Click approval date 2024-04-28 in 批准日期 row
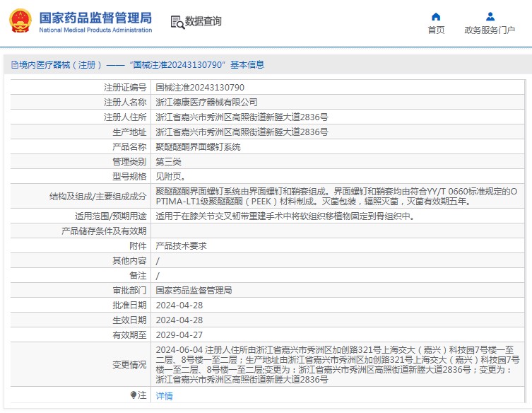This screenshot has width=532, height=413. 179,306
